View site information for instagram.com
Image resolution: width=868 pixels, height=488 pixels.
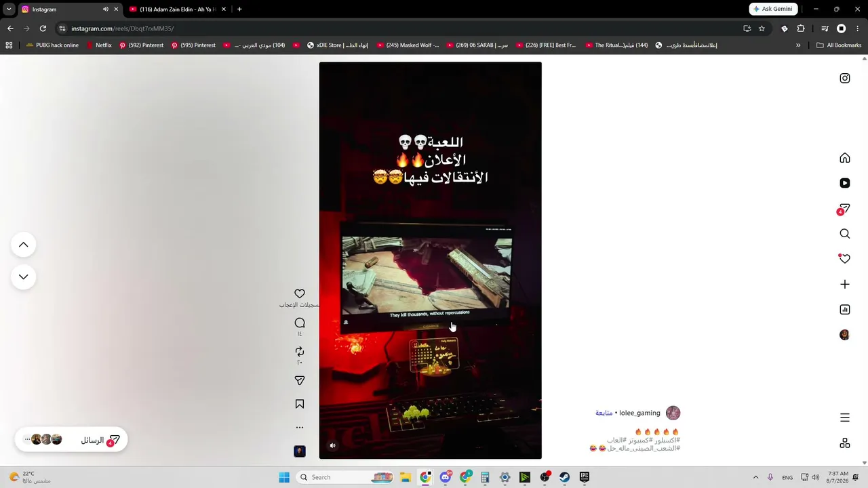(62, 28)
